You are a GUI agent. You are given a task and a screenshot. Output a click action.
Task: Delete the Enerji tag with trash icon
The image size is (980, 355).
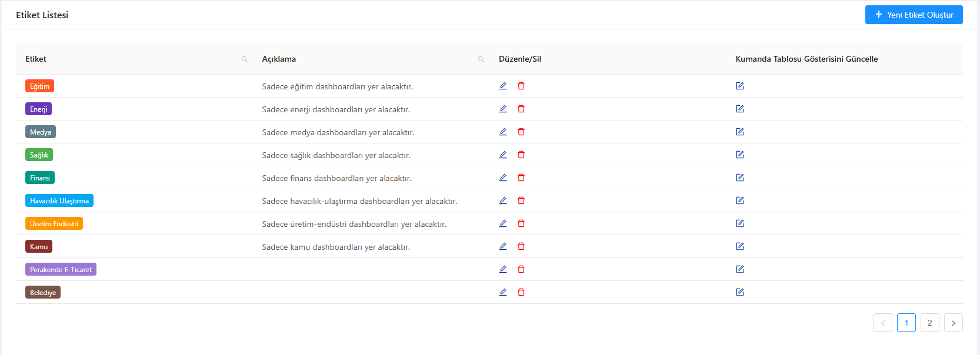pos(521,109)
